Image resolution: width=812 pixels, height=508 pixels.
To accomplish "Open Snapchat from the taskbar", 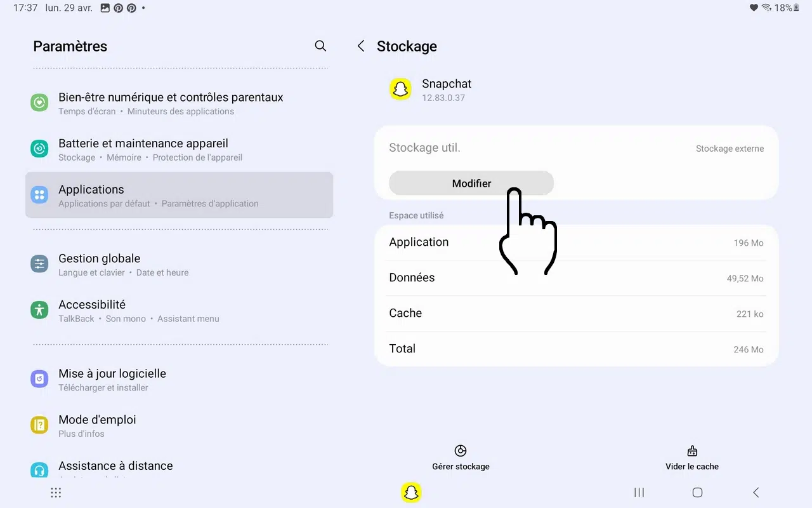I will [x=412, y=492].
